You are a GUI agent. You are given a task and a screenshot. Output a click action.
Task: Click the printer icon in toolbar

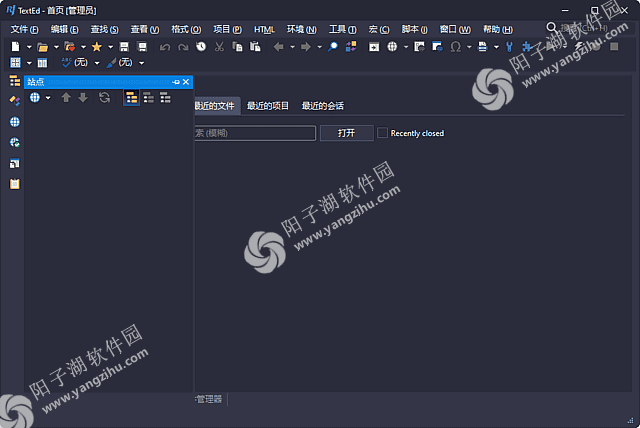click(x=482, y=47)
